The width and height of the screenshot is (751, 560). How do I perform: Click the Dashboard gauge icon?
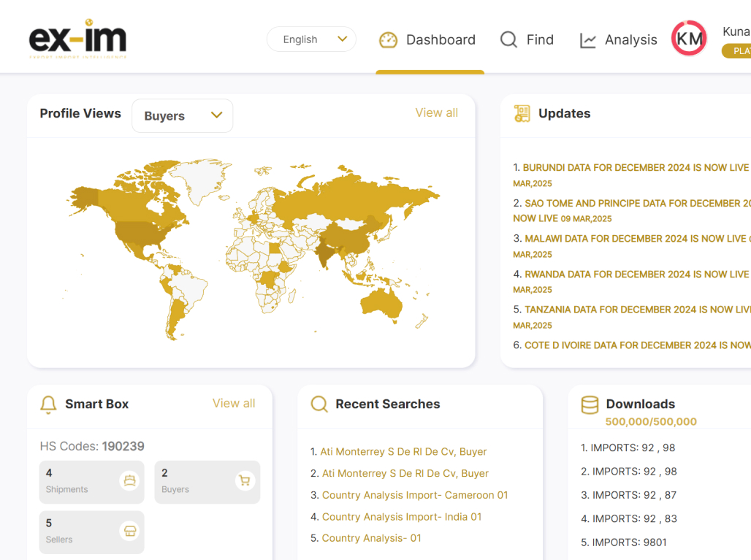pyautogui.click(x=388, y=39)
